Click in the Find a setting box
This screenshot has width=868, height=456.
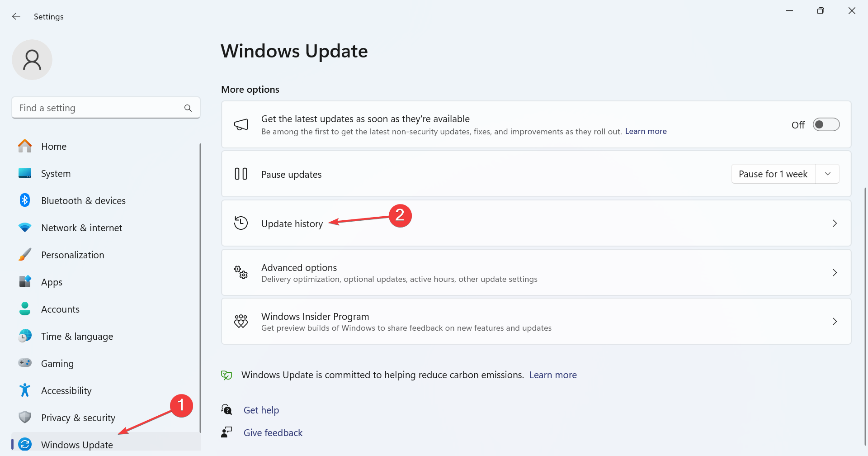(106, 108)
